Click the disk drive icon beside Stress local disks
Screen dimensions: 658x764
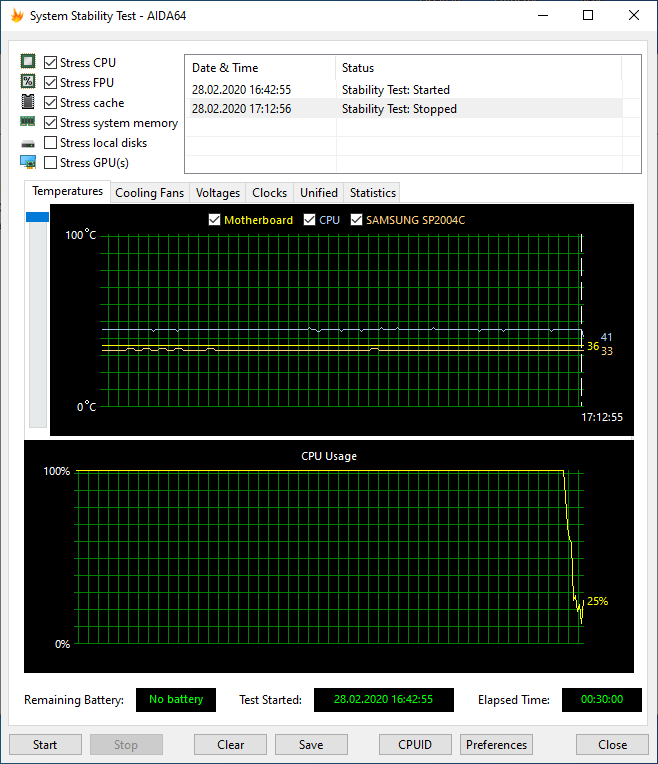coord(28,144)
